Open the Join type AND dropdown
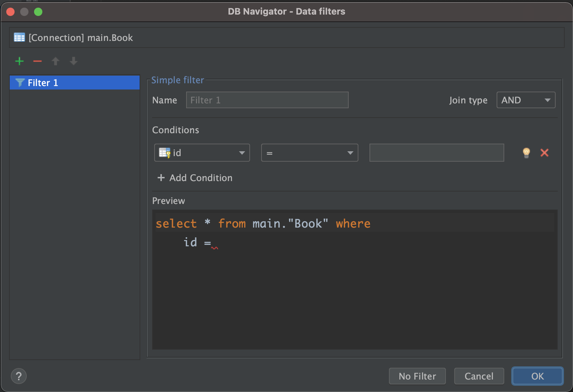The height and width of the screenshot is (392, 573). (x=526, y=100)
